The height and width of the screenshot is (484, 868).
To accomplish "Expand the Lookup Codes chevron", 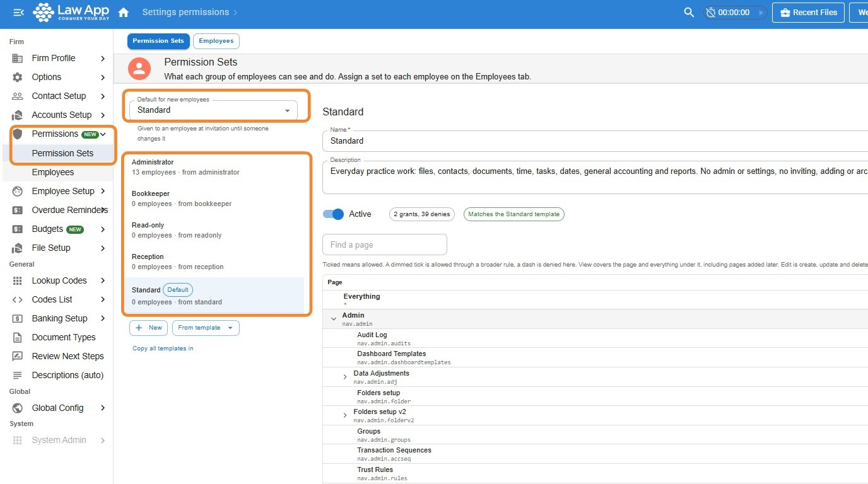I will tap(103, 280).
